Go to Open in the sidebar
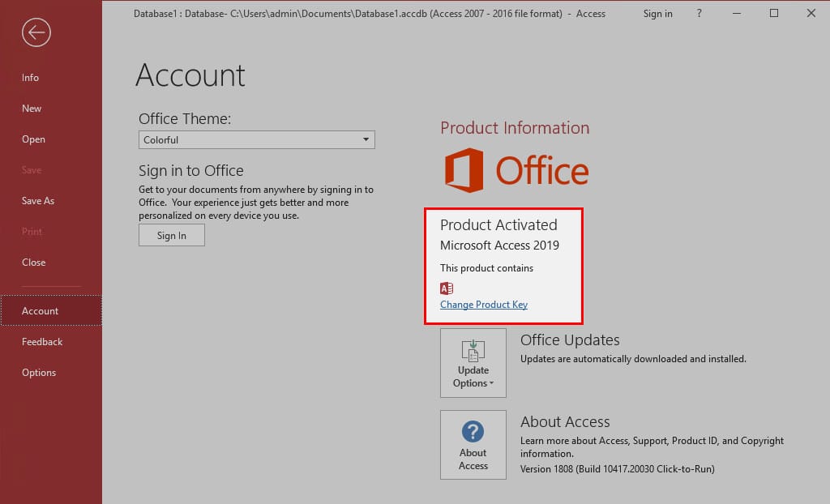 [33, 139]
